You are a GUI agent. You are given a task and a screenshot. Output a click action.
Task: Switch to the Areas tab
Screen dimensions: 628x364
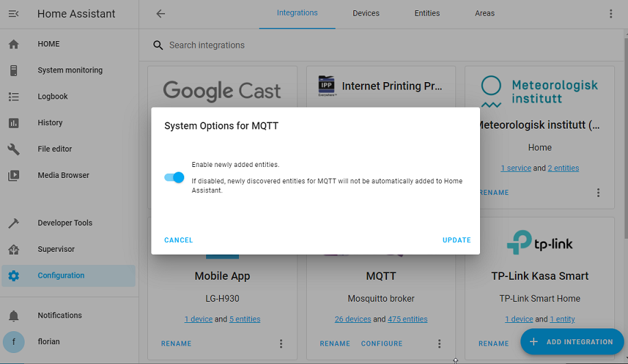coord(485,13)
